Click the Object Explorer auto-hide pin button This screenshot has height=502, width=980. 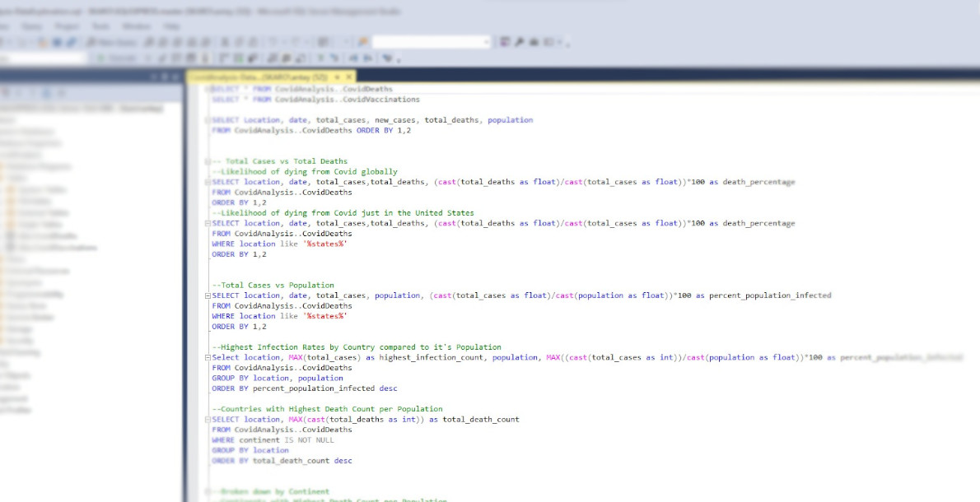click(165, 77)
